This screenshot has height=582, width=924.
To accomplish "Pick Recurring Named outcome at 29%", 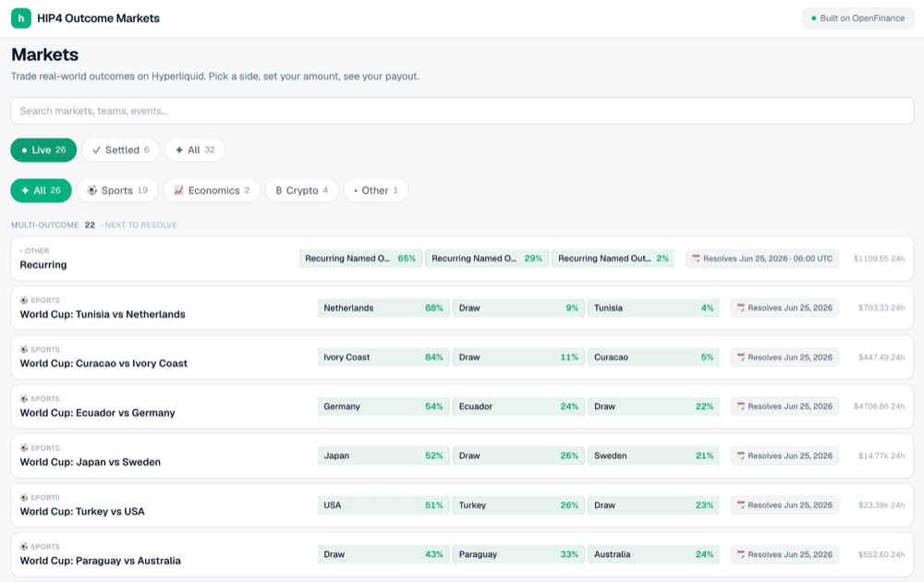I will click(487, 259).
